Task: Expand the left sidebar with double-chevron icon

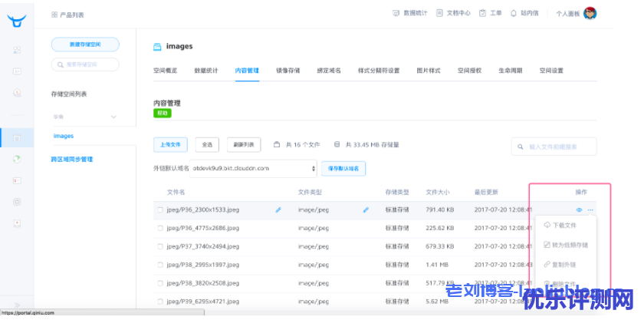Action: pyautogui.click(x=17, y=305)
